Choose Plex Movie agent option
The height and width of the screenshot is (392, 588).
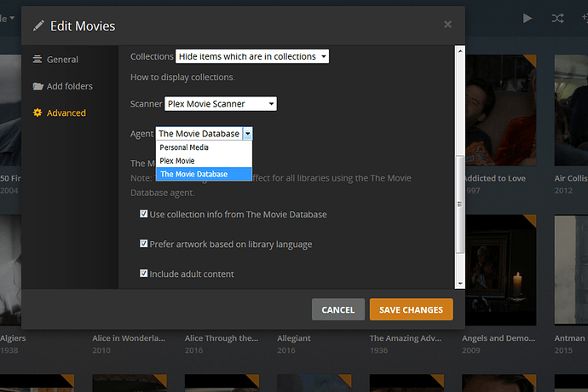coord(204,161)
